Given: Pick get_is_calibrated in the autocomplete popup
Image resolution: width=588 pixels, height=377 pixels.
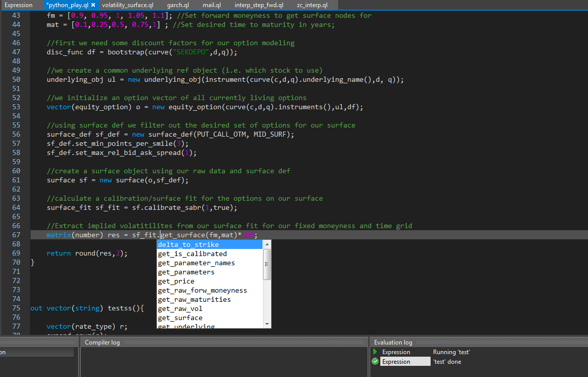Looking at the screenshot, I should pos(210,254).
